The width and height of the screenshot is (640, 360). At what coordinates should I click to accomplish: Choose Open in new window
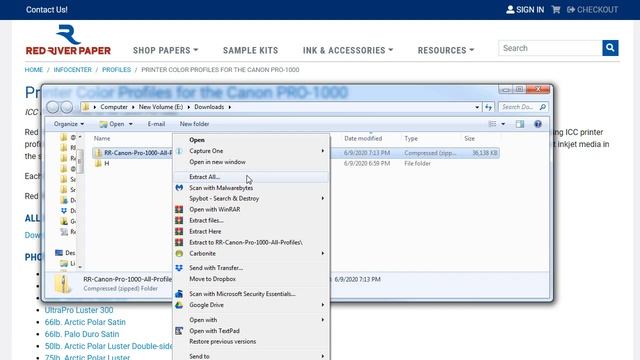[251, 162]
